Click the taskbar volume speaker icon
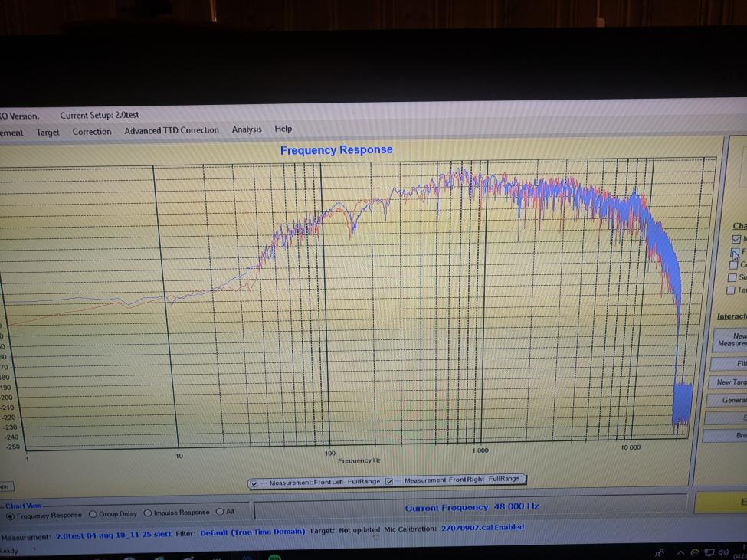The image size is (747, 560). (x=723, y=552)
